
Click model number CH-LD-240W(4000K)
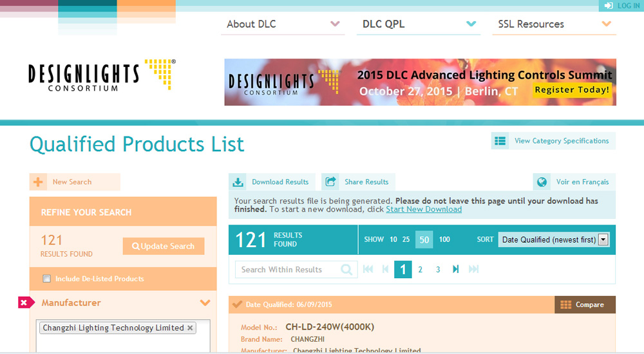click(330, 327)
